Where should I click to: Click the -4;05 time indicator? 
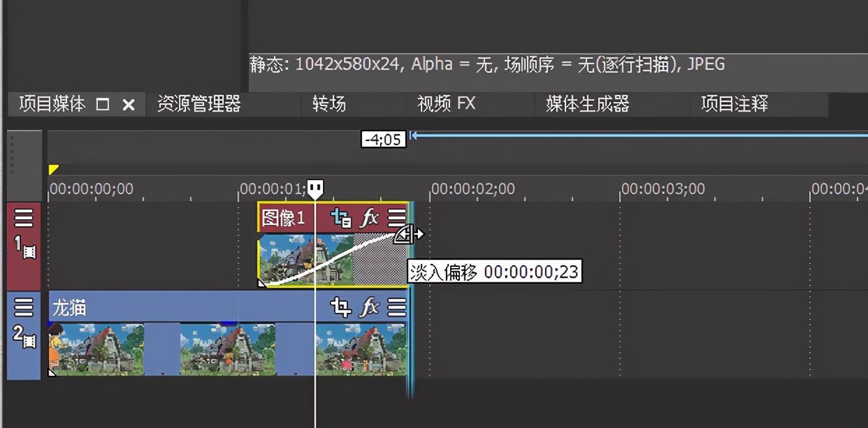point(383,139)
